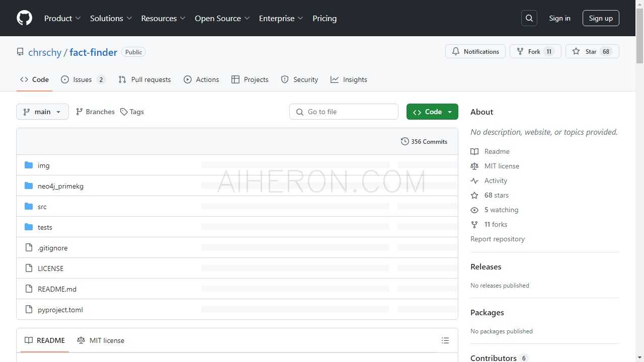Viewport: 644px width, 362px height.
Task: Open the README outline list icon
Action: [x=445, y=340]
